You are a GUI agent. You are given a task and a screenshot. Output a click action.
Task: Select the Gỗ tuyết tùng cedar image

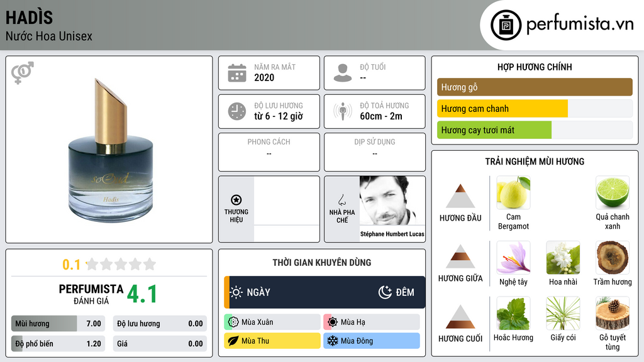(x=613, y=314)
